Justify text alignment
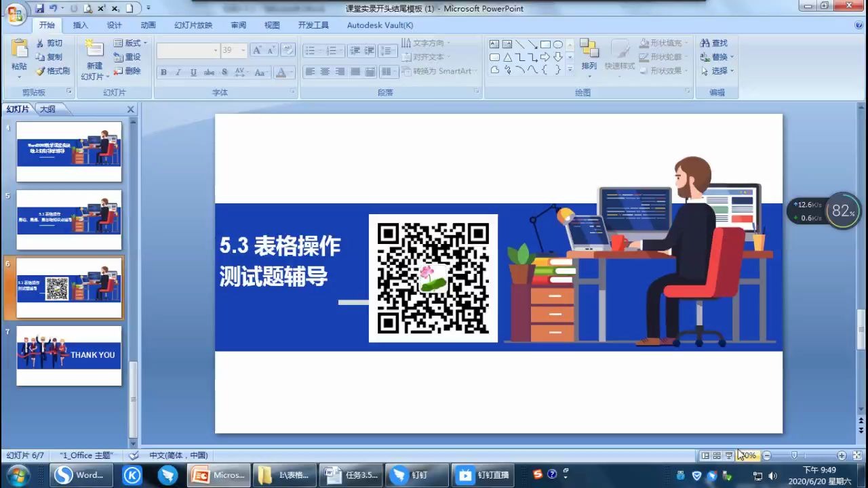 coord(355,72)
